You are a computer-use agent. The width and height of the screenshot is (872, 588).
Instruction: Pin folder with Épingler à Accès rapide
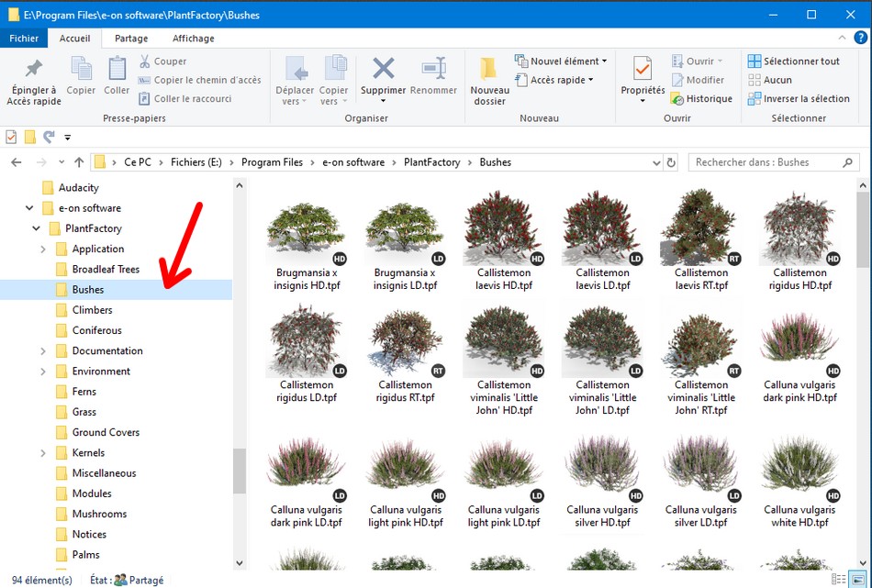(x=34, y=81)
